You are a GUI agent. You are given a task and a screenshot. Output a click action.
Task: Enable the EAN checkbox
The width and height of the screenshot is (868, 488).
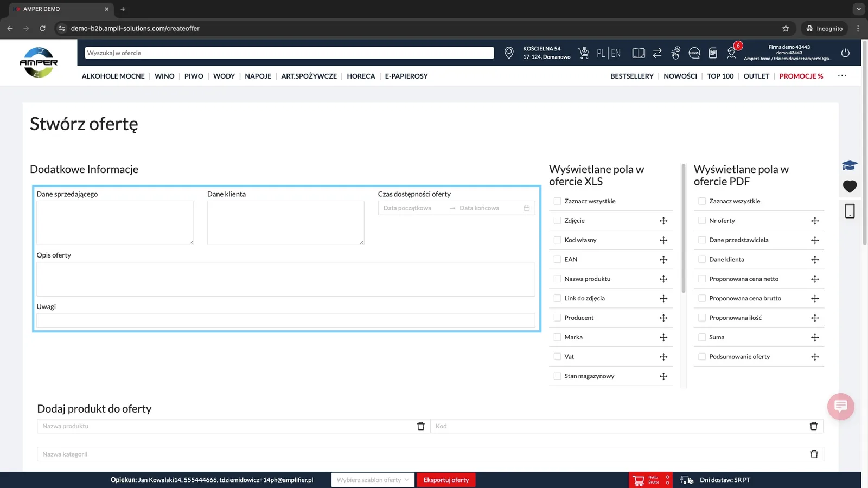pyautogui.click(x=557, y=260)
